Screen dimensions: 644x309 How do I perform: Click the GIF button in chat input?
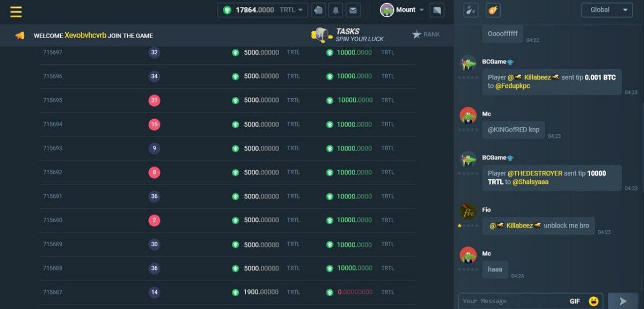575,301
